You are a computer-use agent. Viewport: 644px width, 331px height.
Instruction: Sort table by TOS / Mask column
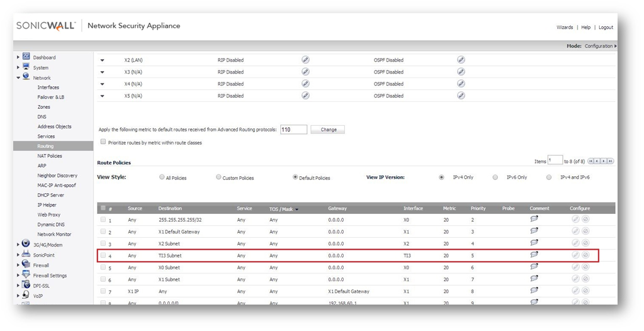click(x=283, y=209)
